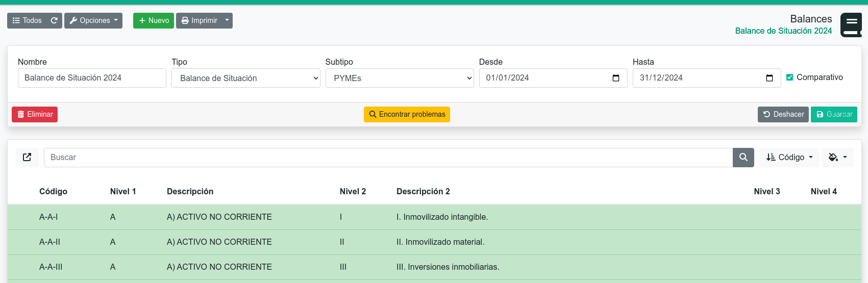This screenshot has height=283, width=868.
Task: Open the Hasta calendar picker icon
Action: (x=770, y=78)
